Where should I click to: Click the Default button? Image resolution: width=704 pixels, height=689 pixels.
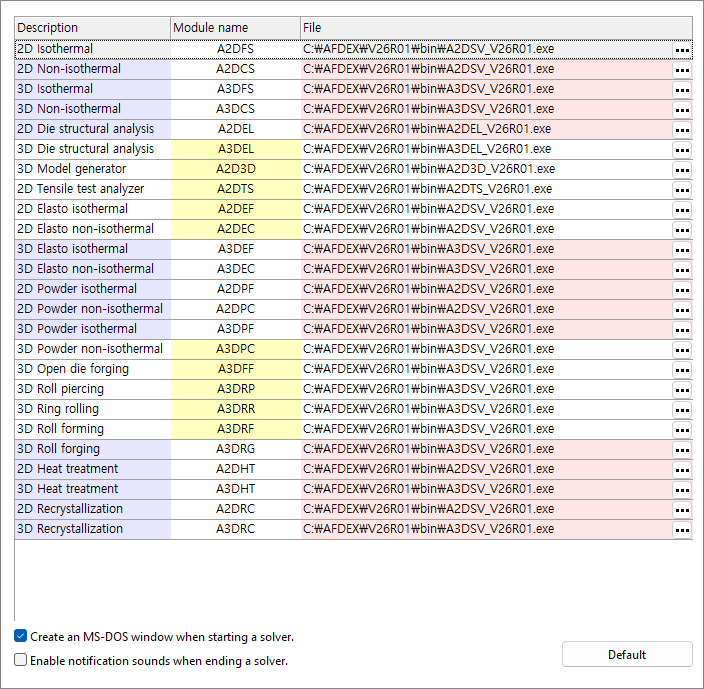pos(627,654)
